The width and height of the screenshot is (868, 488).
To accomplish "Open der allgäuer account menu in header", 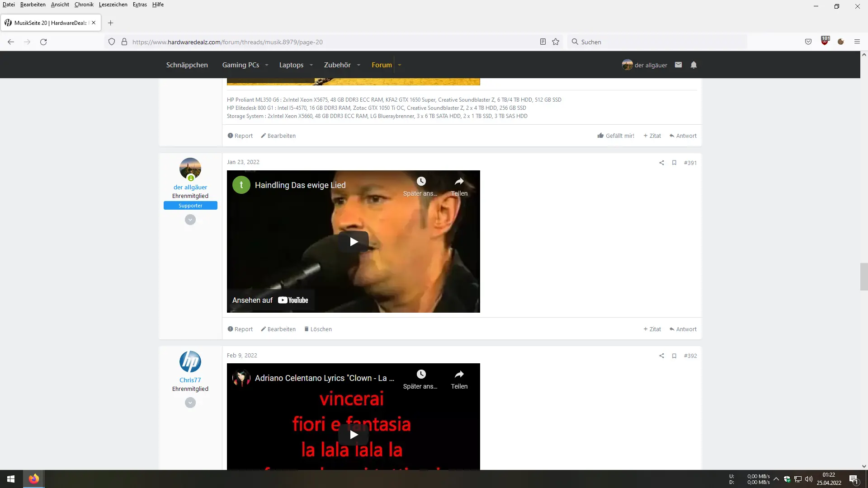I will pyautogui.click(x=644, y=65).
